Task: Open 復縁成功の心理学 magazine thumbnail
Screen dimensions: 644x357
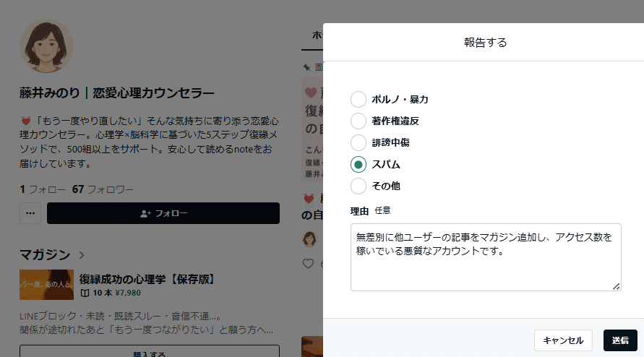Action: [46, 285]
